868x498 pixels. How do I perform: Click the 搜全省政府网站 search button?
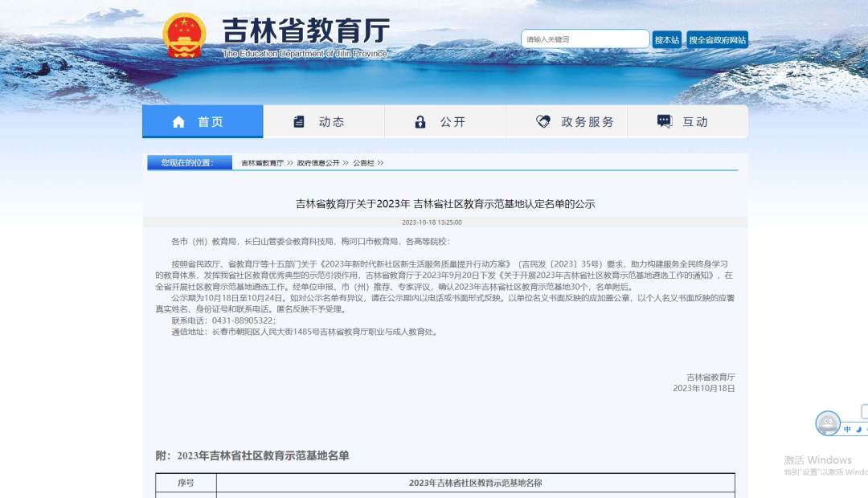pyautogui.click(x=716, y=39)
